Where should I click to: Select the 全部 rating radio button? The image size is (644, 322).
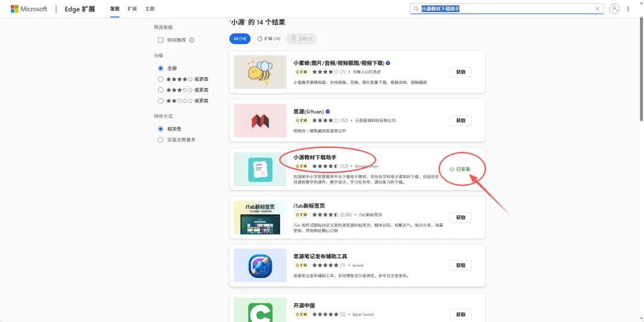(x=160, y=68)
